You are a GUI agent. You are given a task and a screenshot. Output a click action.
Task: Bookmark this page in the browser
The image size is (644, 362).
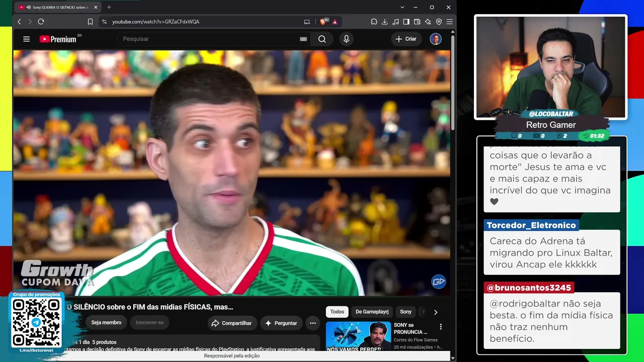tap(90, 22)
